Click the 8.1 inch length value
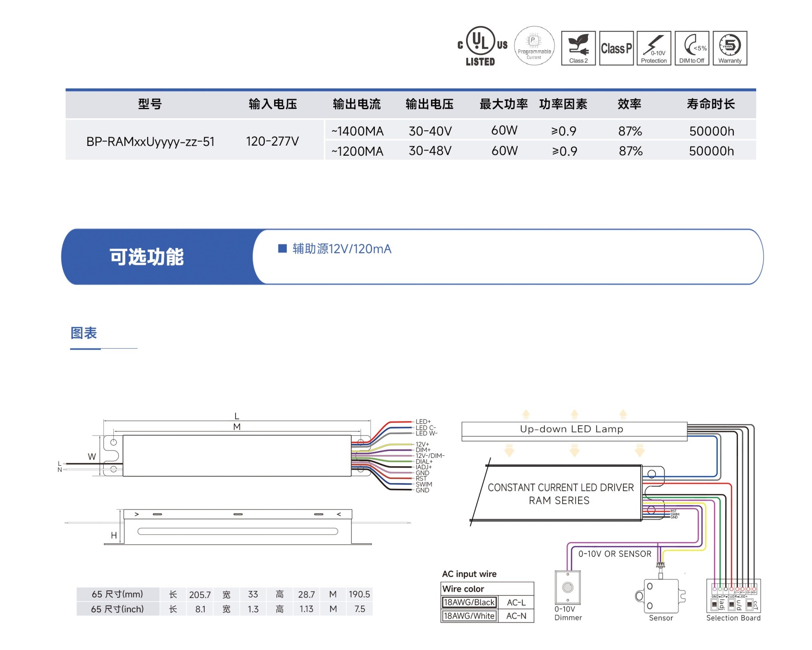Screen dimensions: 812x650 tap(200, 609)
